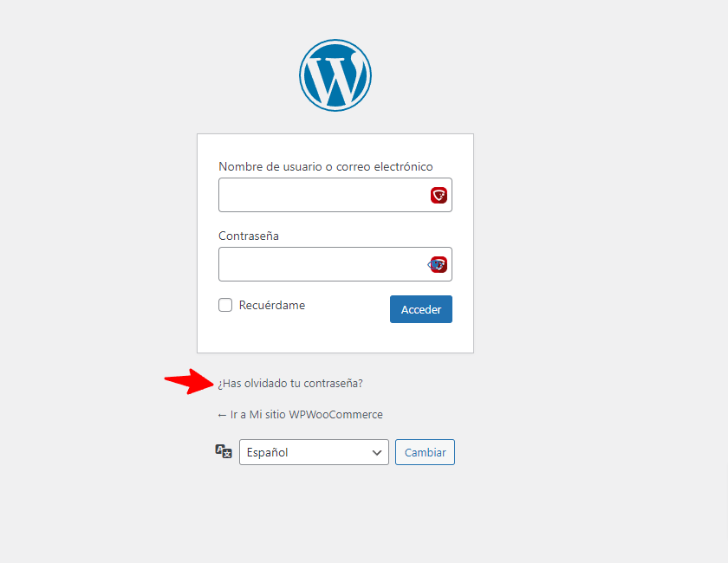Click the Cambiar button to change language
Viewport: 728px width, 563px height.
[x=425, y=452]
